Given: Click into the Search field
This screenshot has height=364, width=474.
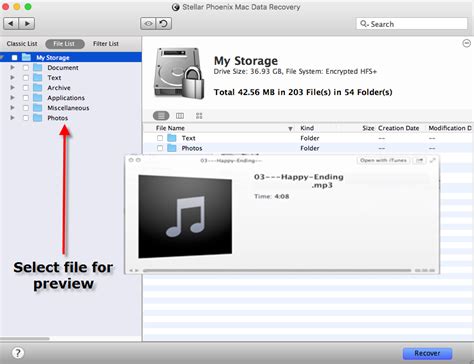Looking at the screenshot, I should point(412,24).
